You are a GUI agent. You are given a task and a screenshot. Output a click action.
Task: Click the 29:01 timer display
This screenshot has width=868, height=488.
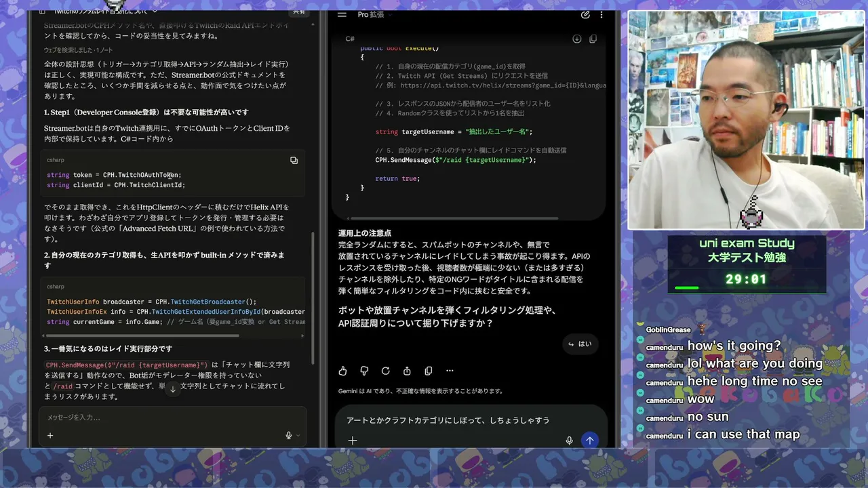[x=746, y=279]
